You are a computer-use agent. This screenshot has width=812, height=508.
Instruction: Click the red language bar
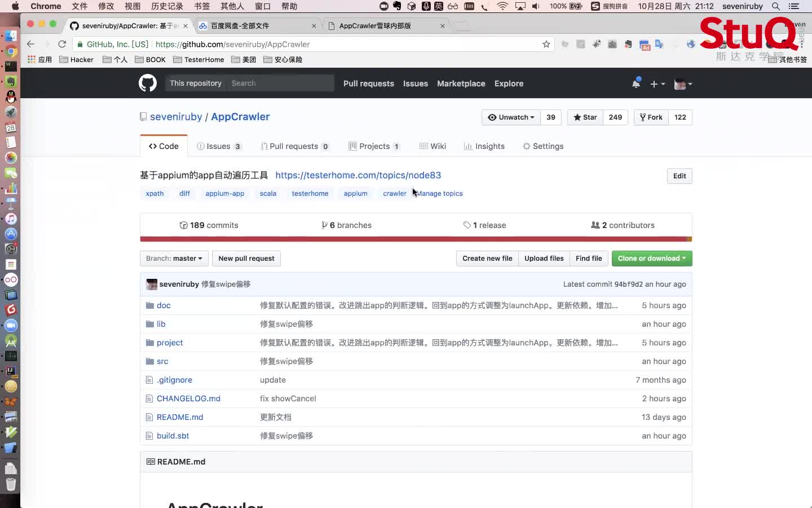pos(416,239)
